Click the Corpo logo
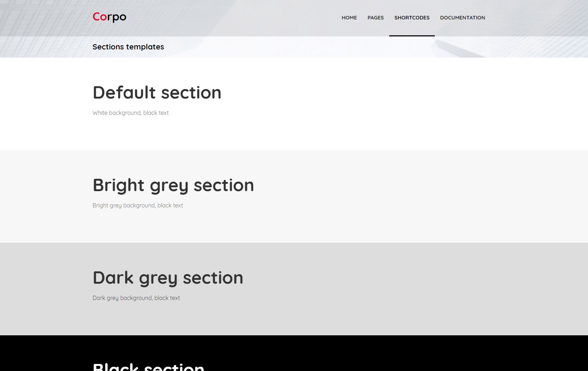588x371 pixels. tap(109, 17)
